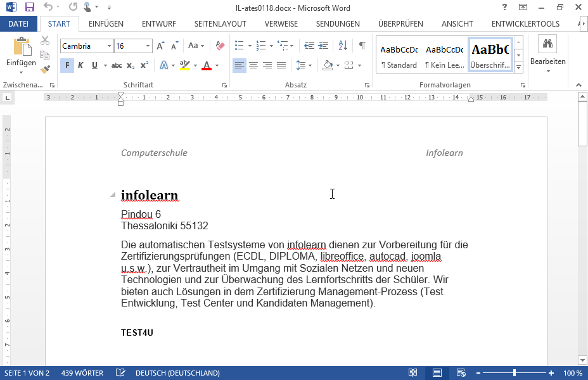
Task: Toggle bold (F) formatting
Action: (x=67, y=66)
